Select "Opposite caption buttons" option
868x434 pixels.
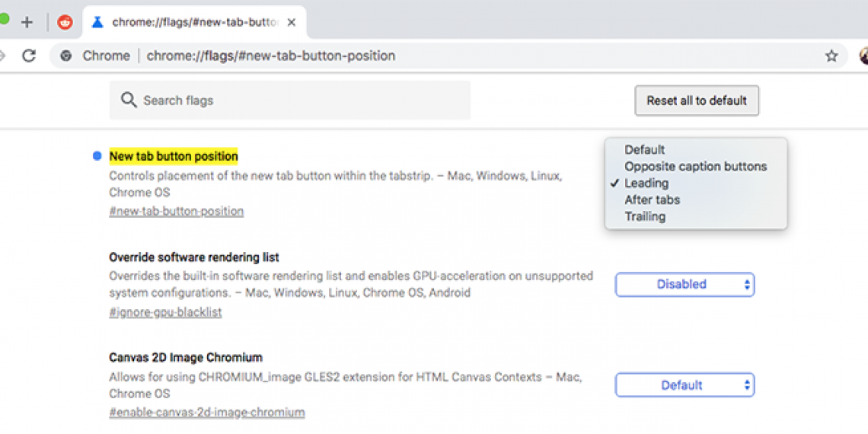coord(695,167)
